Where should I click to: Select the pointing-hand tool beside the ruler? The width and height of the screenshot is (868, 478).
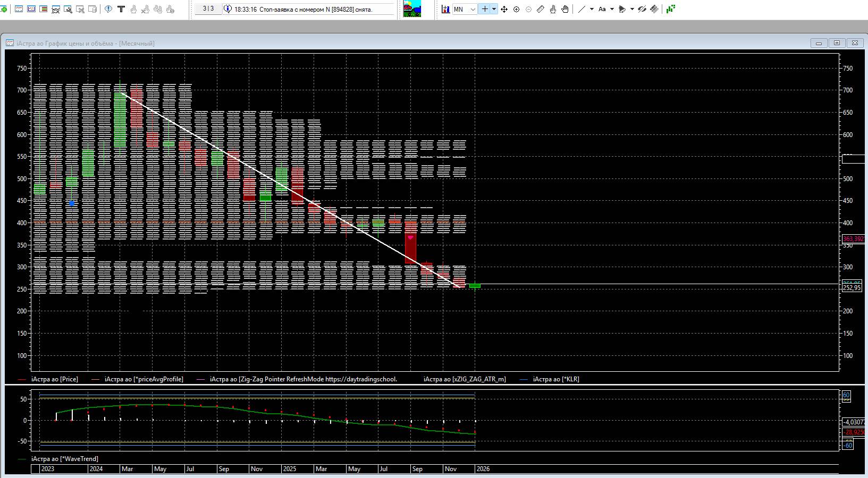553,9
